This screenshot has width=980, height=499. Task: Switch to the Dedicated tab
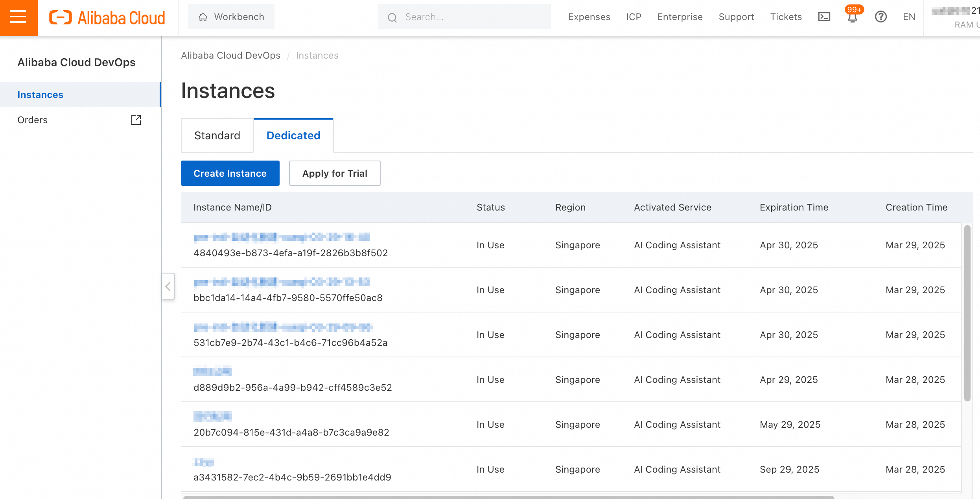pos(293,135)
